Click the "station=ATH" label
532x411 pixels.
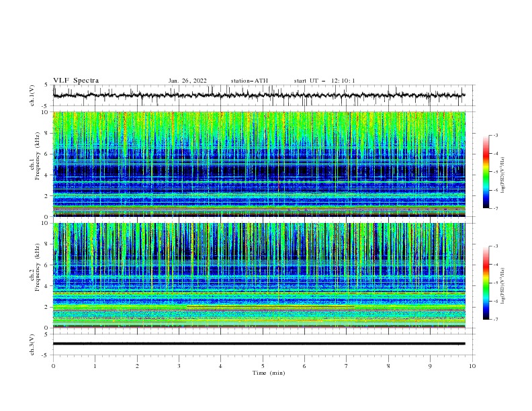pyautogui.click(x=249, y=81)
